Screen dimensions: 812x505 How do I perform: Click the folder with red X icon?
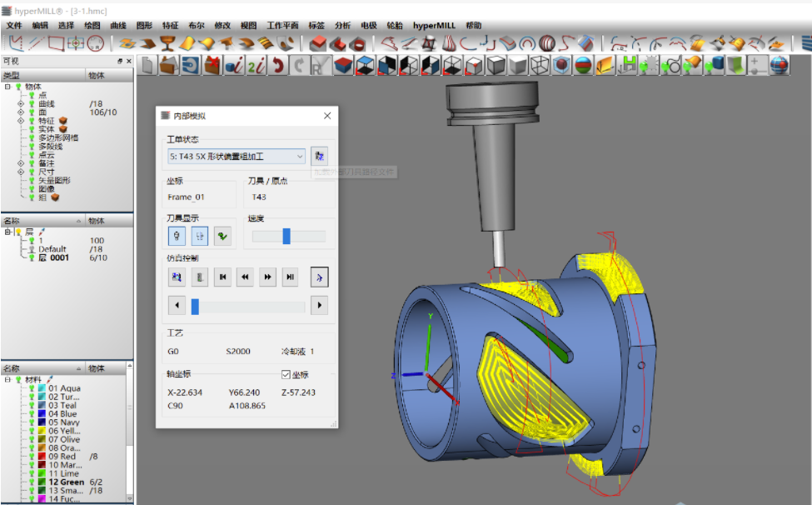(x=212, y=66)
